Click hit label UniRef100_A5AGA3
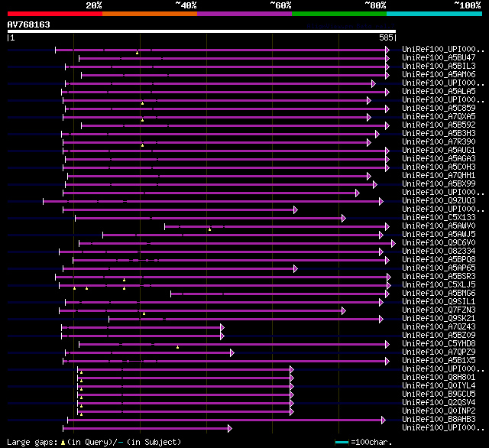489x448 pixels. pos(439,159)
